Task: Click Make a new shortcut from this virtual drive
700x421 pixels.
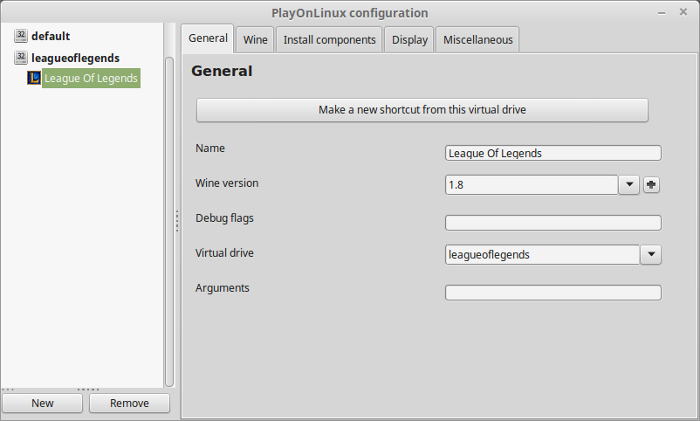Action: pos(422,110)
